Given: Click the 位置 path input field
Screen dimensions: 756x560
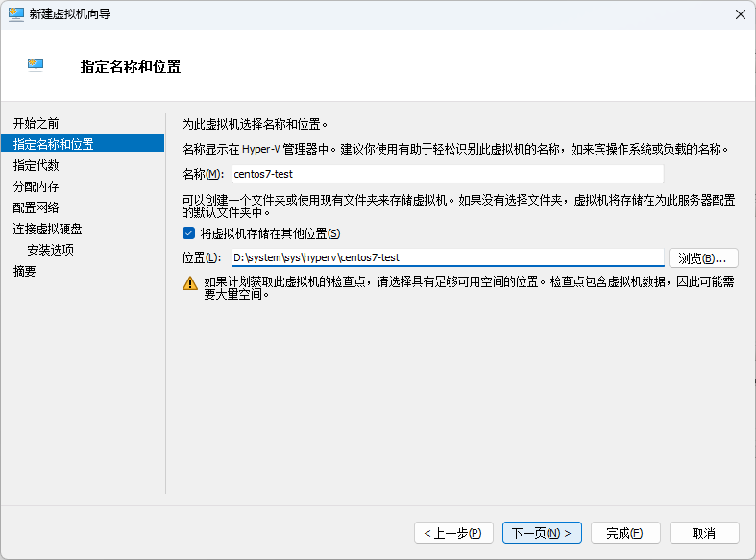Looking at the screenshot, I should (448, 257).
